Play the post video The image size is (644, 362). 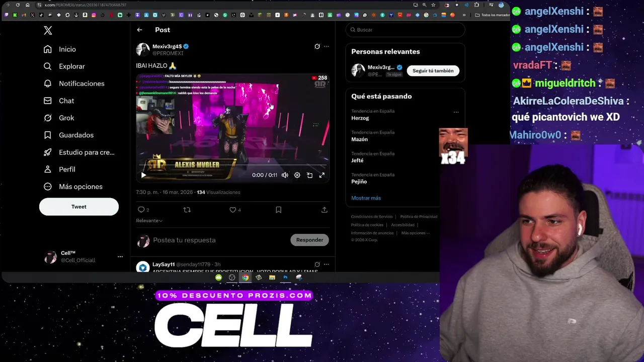[143, 175]
